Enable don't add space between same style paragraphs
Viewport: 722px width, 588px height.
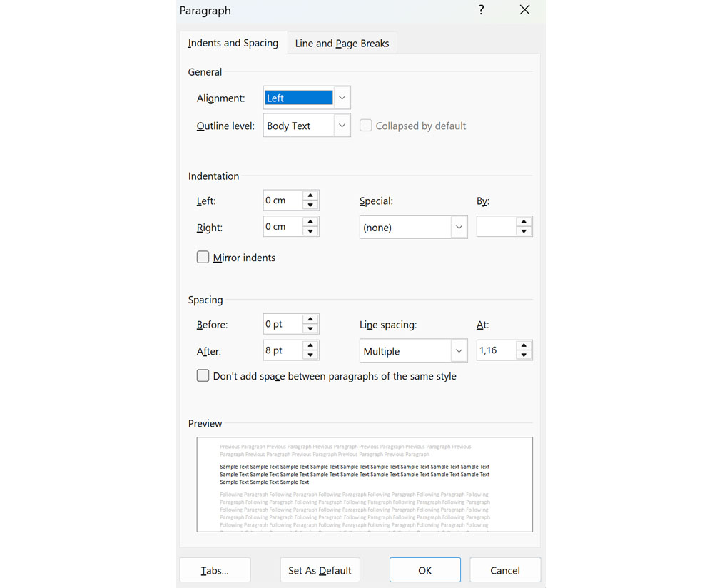tap(203, 375)
